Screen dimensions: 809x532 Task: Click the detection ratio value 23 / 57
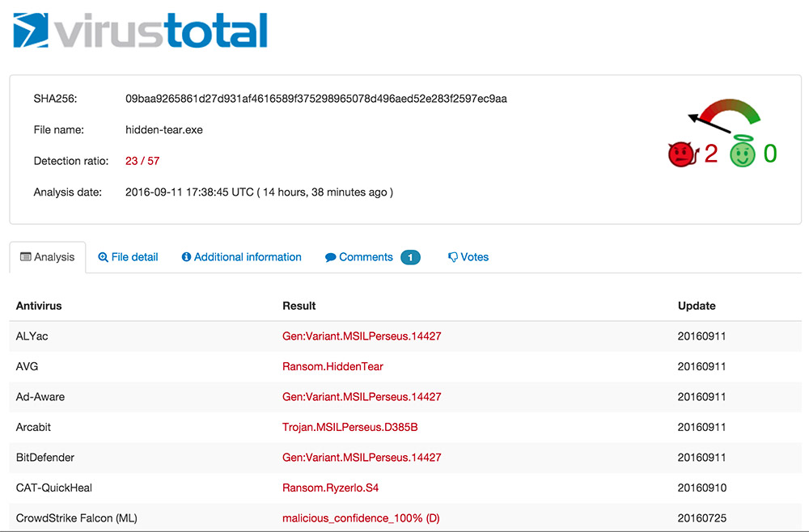point(142,161)
